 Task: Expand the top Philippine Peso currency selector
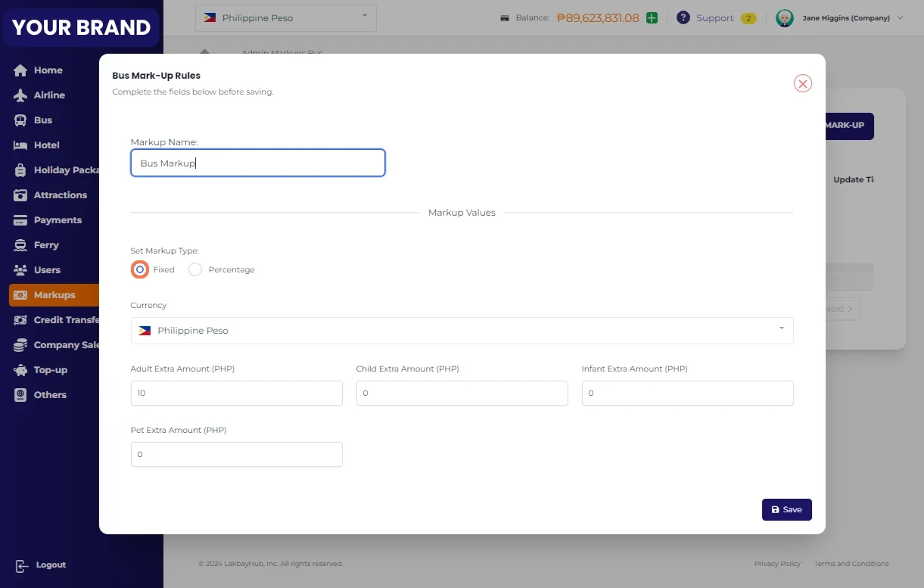point(285,18)
